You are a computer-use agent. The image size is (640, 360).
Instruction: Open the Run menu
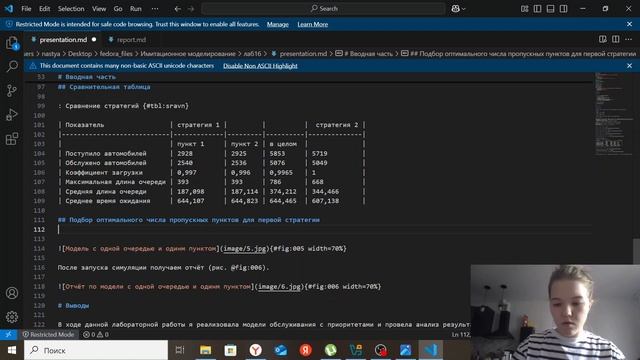(x=136, y=9)
